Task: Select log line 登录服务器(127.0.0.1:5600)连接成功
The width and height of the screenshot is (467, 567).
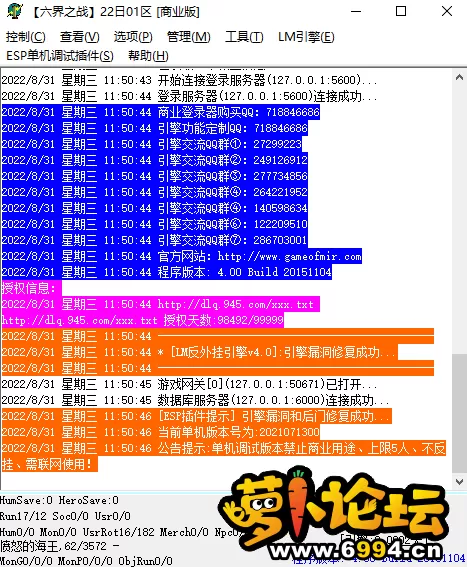Action: (190, 96)
